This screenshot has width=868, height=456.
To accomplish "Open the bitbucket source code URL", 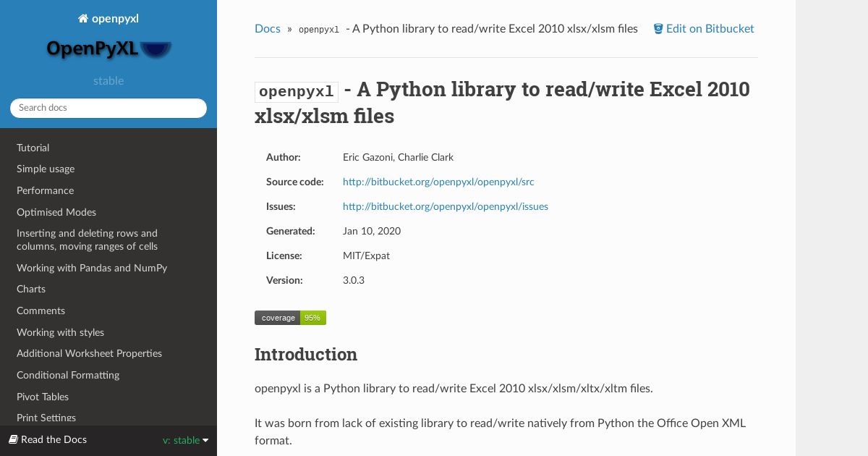I will [438, 182].
